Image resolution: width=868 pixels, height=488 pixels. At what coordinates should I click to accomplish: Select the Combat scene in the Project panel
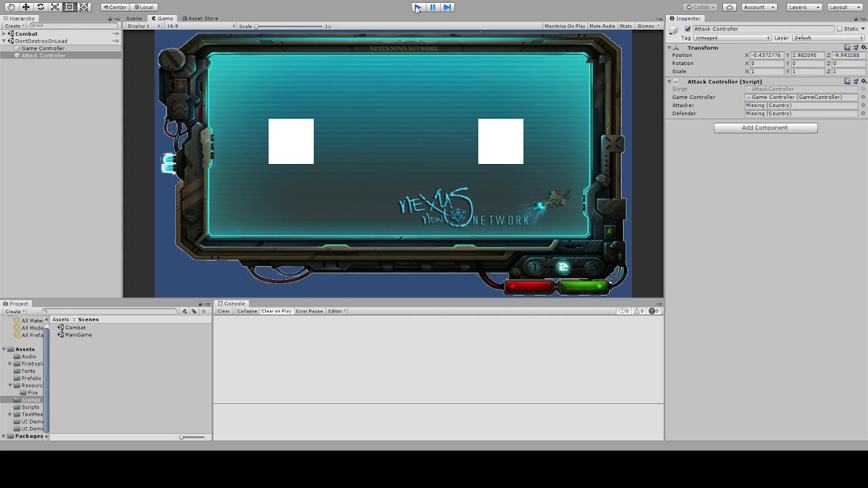click(75, 327)
